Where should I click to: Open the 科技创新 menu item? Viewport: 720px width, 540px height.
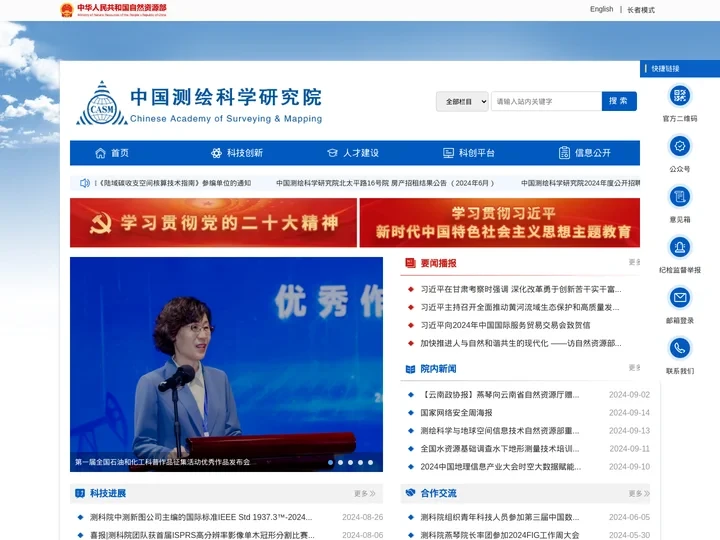(245, 153)
